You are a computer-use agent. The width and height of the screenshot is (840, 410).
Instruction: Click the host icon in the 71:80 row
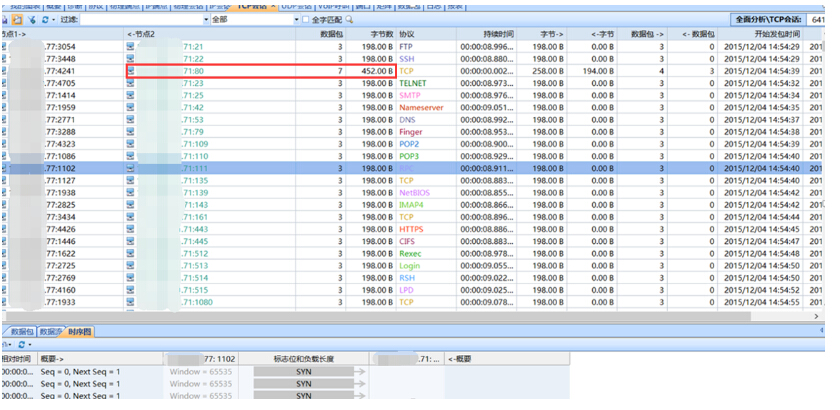click(131, 72)
